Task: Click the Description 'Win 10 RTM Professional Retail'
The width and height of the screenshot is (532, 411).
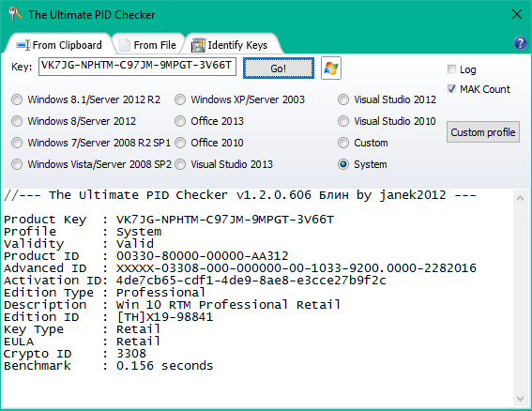Action: point(228,305)
